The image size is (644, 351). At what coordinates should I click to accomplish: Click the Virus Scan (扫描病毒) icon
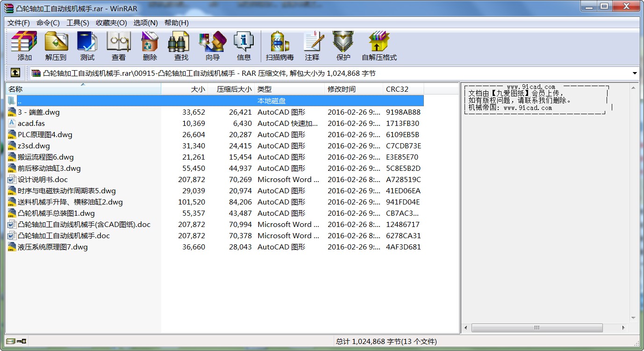coord(279,46)
